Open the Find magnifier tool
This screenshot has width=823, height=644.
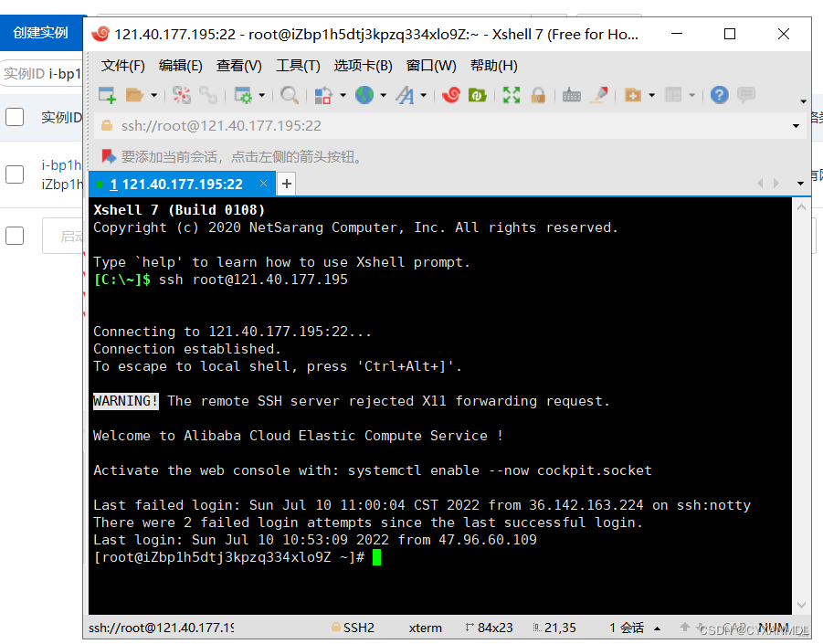click(x=290, y=96)
